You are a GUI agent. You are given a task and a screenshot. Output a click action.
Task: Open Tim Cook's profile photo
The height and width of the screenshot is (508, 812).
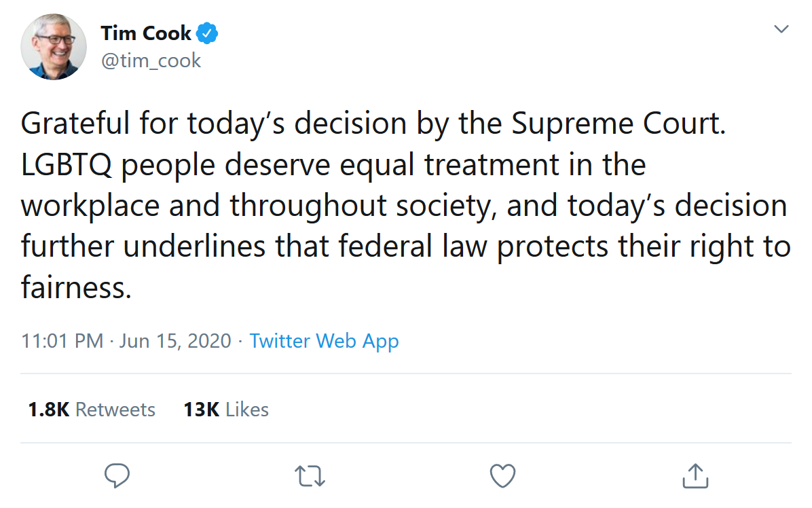tap(54, 46)
